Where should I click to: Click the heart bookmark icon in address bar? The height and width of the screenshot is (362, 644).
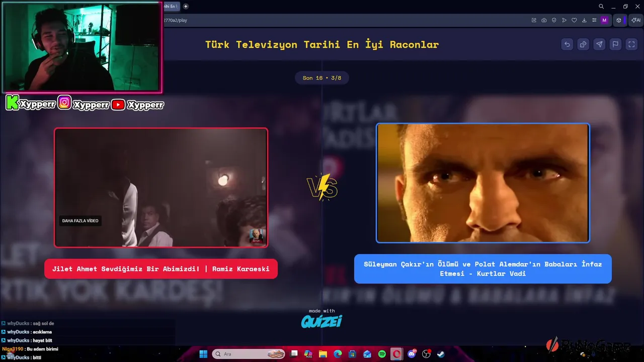574,20
